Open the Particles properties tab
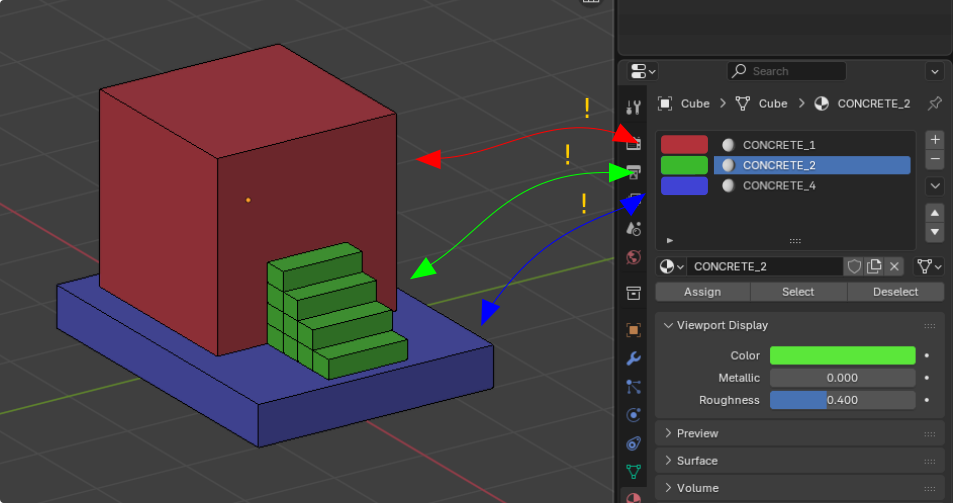Viewport: 953px width, 503px height. click(x=633, y=387)
